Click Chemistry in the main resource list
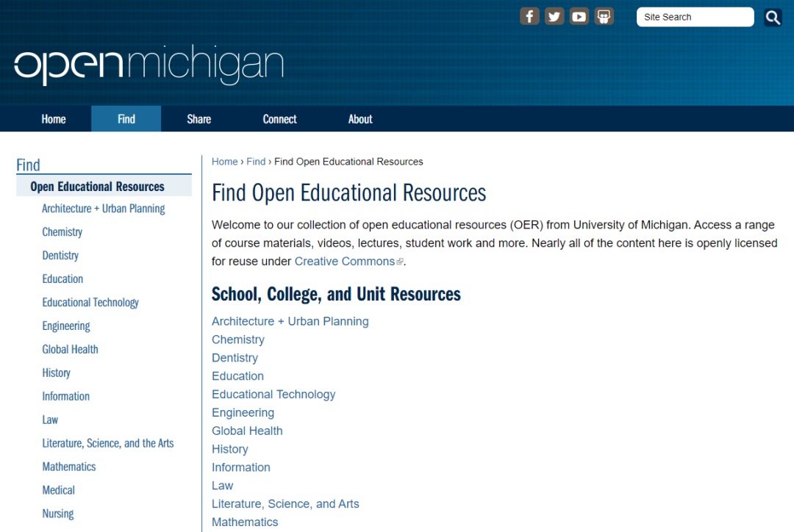This screenshot has width=794, height=532. pyautogui.click(x=238, y=339)
